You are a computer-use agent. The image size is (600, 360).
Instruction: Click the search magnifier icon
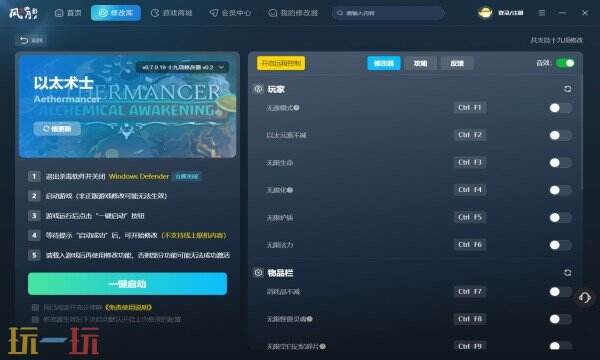coord(340,13)
